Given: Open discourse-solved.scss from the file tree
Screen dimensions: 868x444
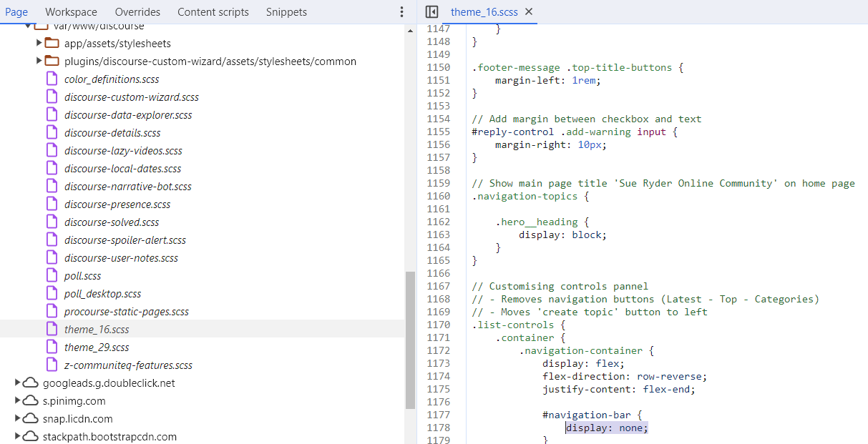Looking at the screenshot, I should tap(112, 222).
